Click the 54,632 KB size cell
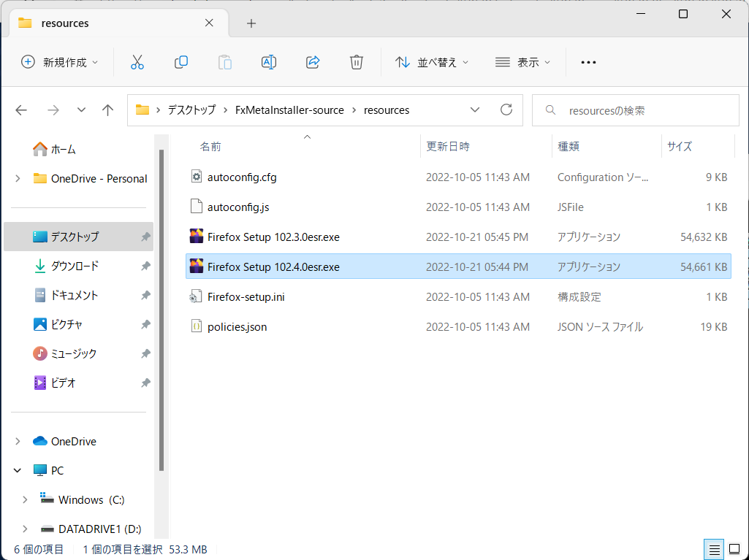The height and width of the screenshot is (560, 749). click(x=704, y=237)
